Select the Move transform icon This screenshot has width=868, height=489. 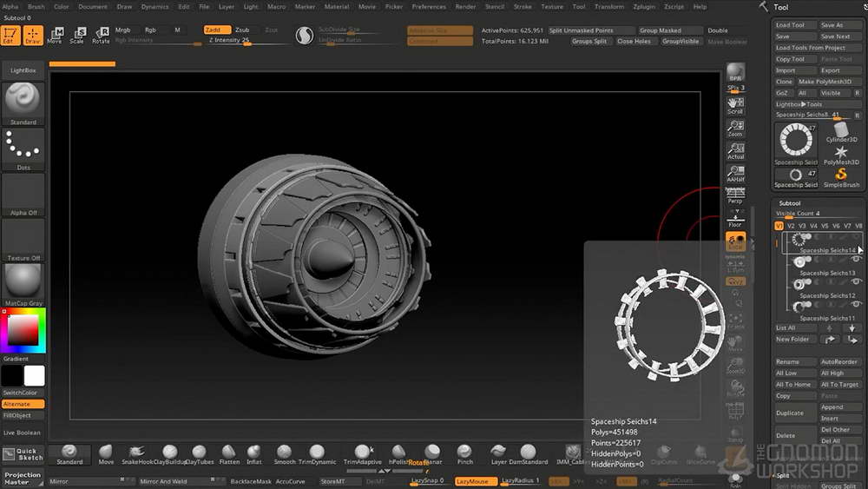point(55,36)
